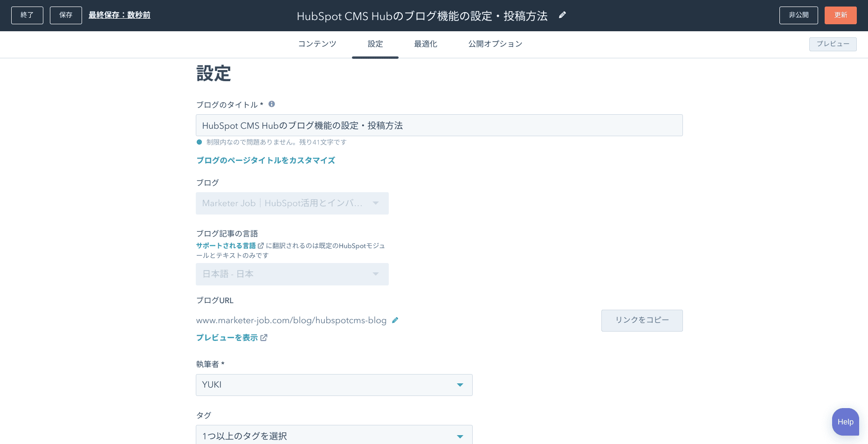Click the pencil icon beside header title
Viewport: 868px width, 444px height.
[x=562, y=15]
